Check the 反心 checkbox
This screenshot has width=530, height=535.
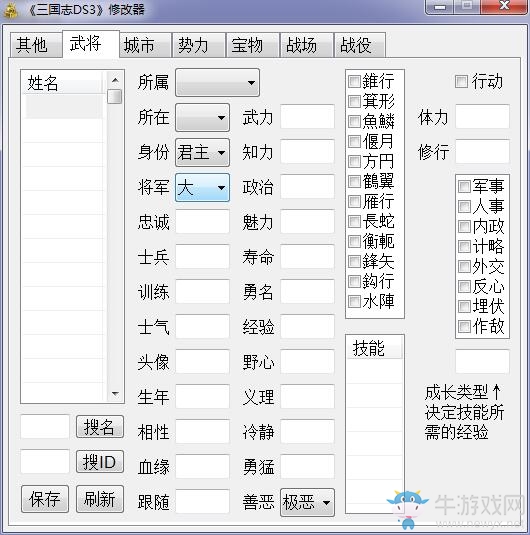click(464, 287)
